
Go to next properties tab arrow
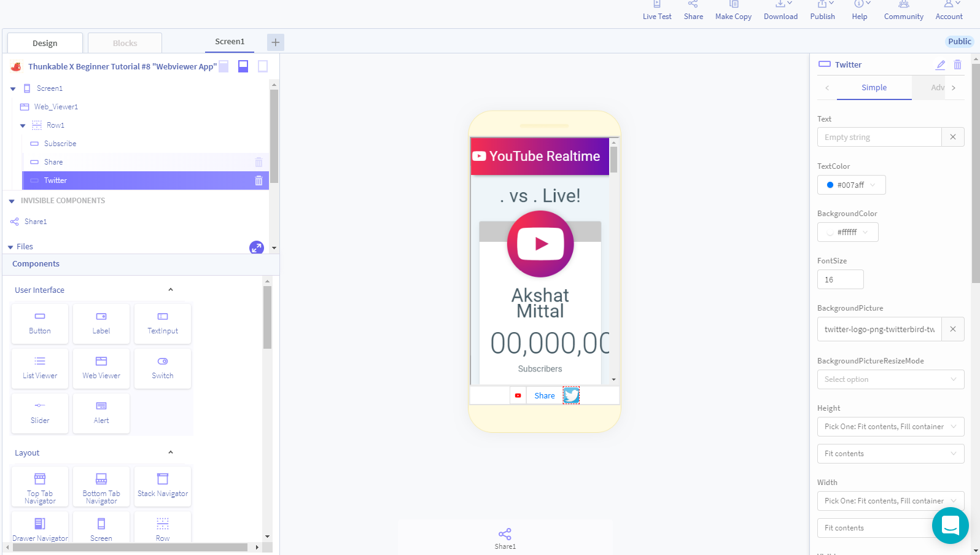(x=954, y=88)
